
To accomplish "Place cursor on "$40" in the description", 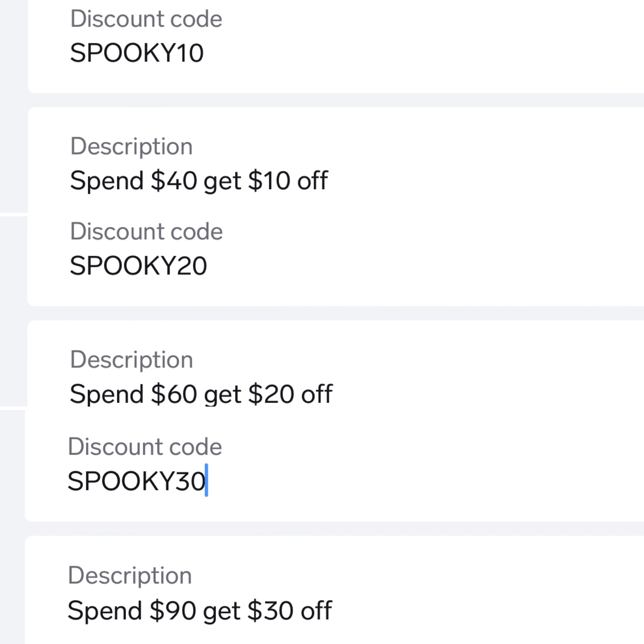I will click(174, 180).
